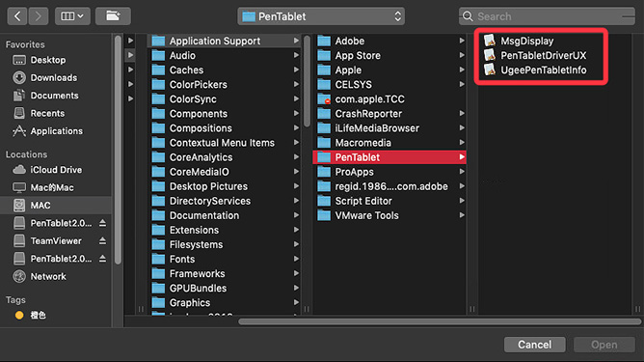Create a new folder with the toolbar icon
This screenshot has width=644, height=362.
114,16
